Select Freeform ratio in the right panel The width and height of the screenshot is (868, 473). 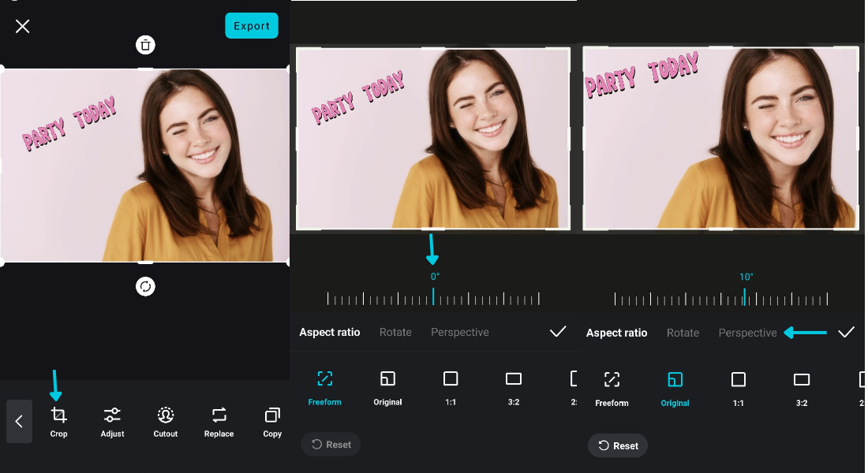[612, 389]
